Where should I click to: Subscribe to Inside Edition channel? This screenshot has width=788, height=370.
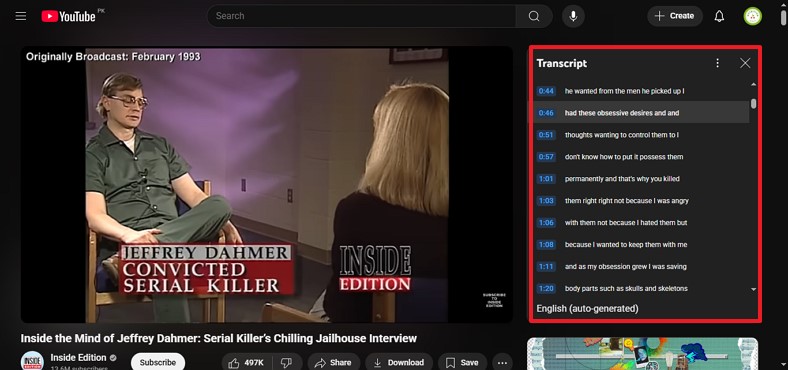tap(158, 362)
